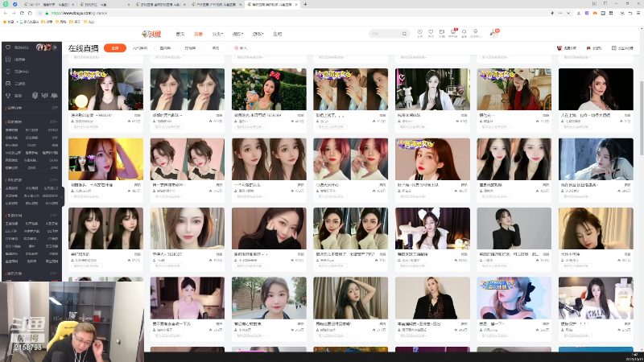Click the search magnifier icon
The width and height of the screenshot is (644, 362).
click(x=404, y=34)
